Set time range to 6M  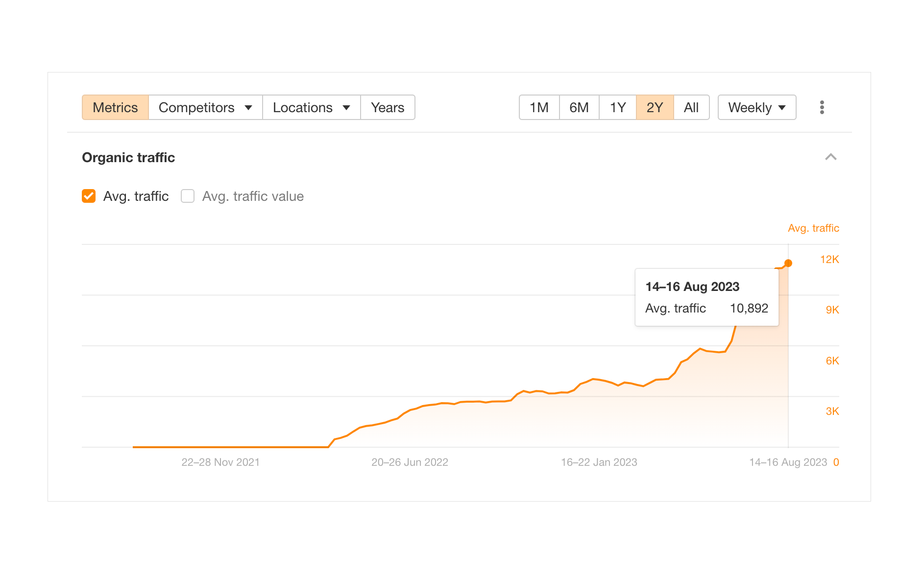click(579, 107)
